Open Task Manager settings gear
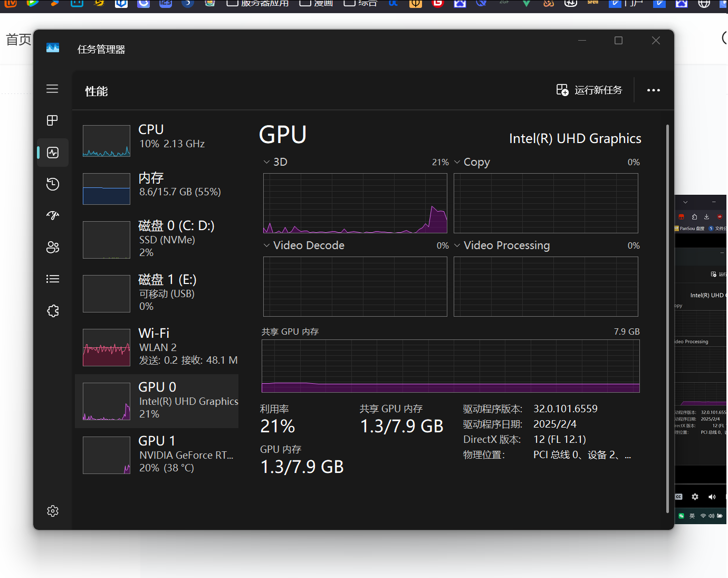Screen dimensions: 728x578 point(53,511)
